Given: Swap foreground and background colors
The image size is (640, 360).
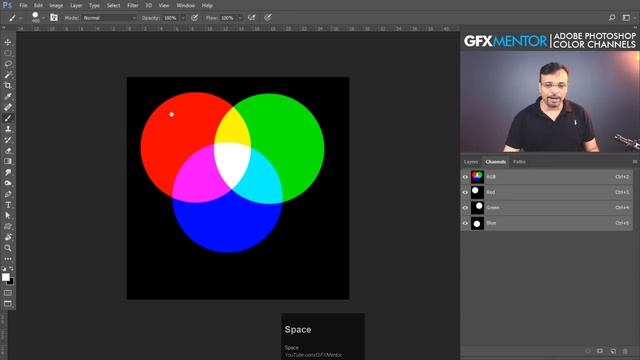Looking at the screenshot, I should tap(11, 269).
